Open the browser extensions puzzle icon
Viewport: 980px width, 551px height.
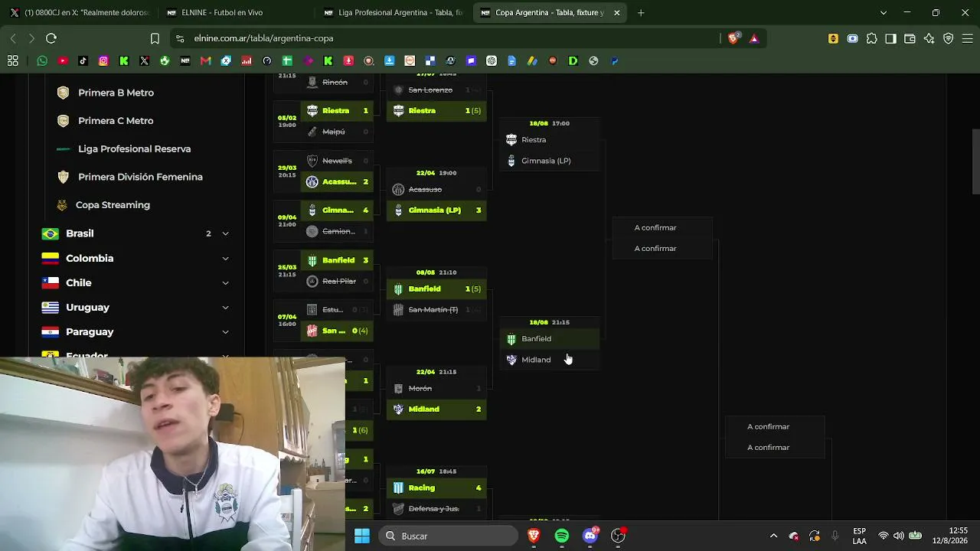pos(871,38)
